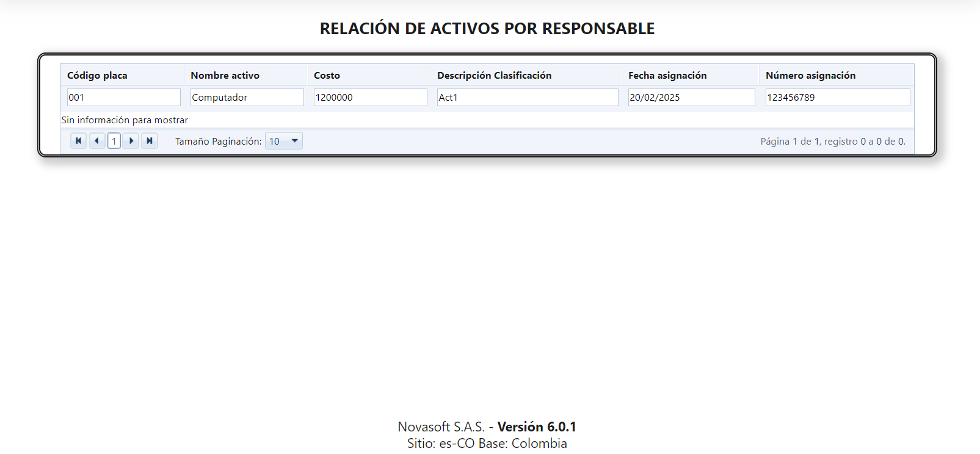Sort by Nombre activo column header
Viewport: 980px width, 454px height.
225,75
